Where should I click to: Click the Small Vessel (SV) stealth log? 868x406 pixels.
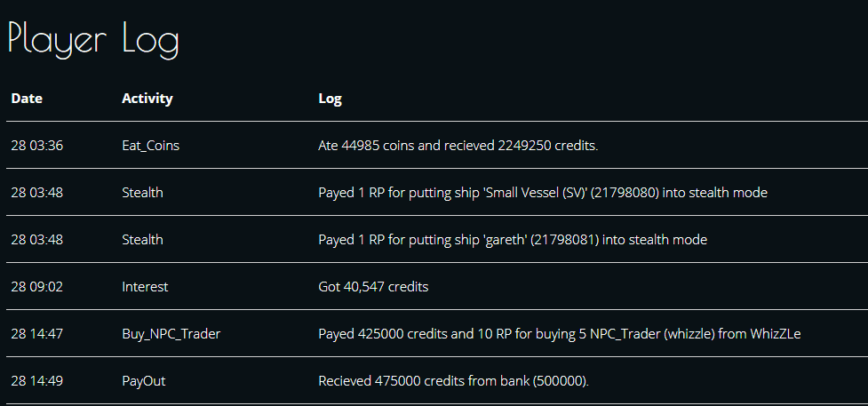tap(543, 193)
